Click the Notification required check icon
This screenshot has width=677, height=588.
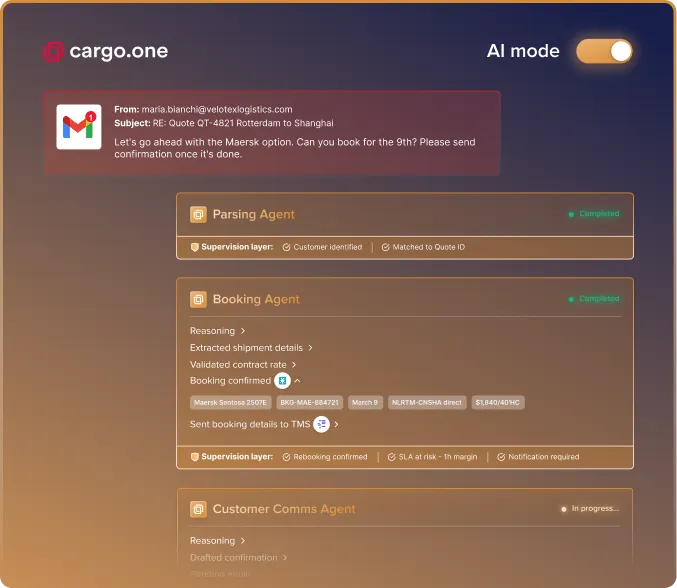pyautogui.click(x=501, y=457)
